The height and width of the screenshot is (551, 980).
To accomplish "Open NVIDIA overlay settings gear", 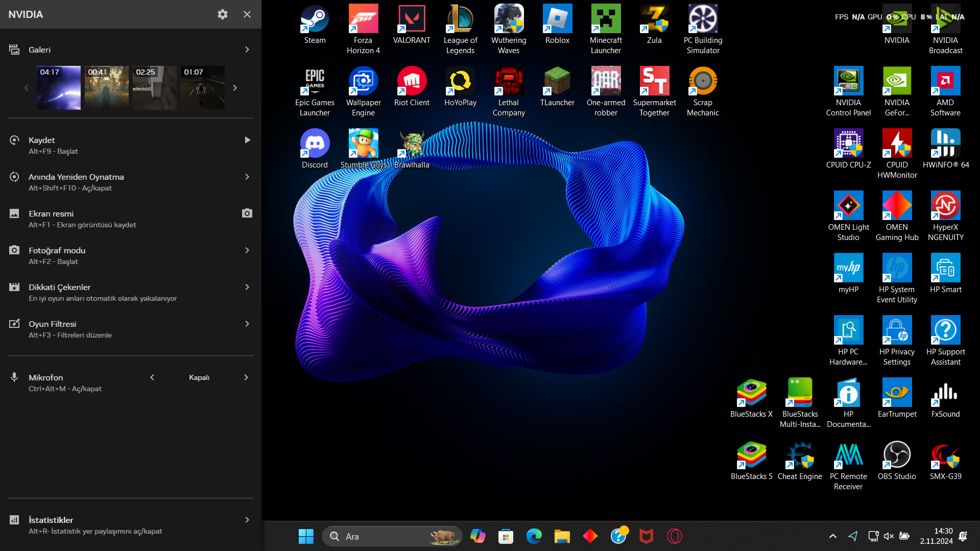I will coord(222,14).
